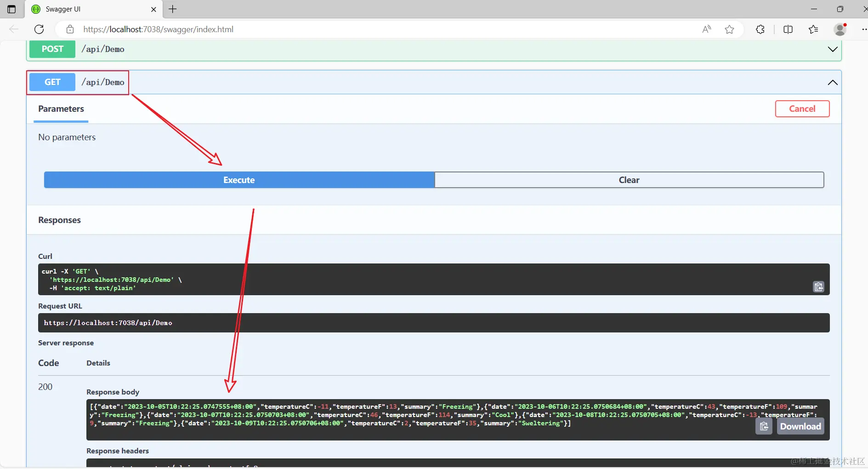Click the "No parameters" text
This screenshot has width=868, height=469.
(x=67, y=137)
